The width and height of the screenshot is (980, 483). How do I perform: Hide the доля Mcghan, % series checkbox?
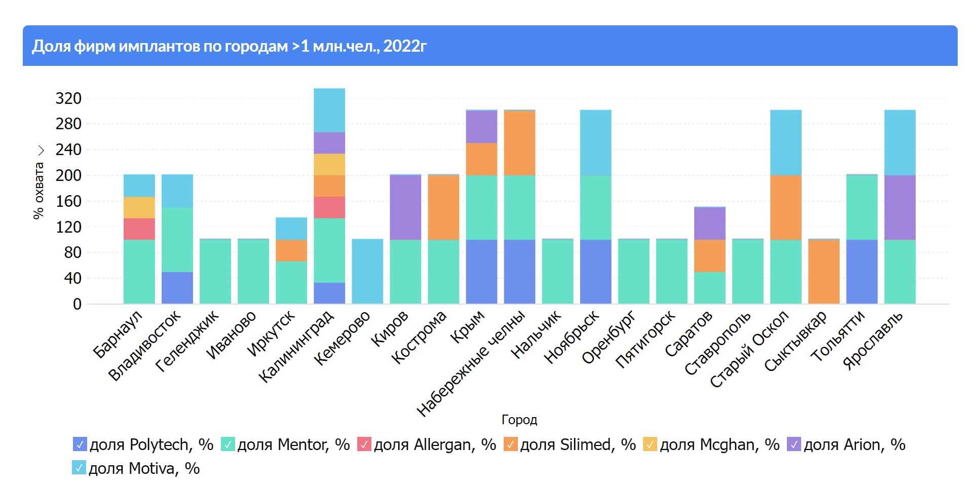tap(650, 444)
